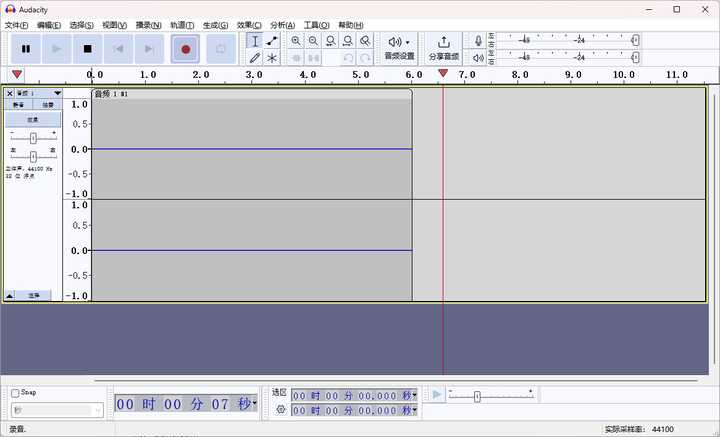Viewport: 720px width, 437px height.
Task: Click the track Select button at bottom
Action: click(x=34, y=296)
